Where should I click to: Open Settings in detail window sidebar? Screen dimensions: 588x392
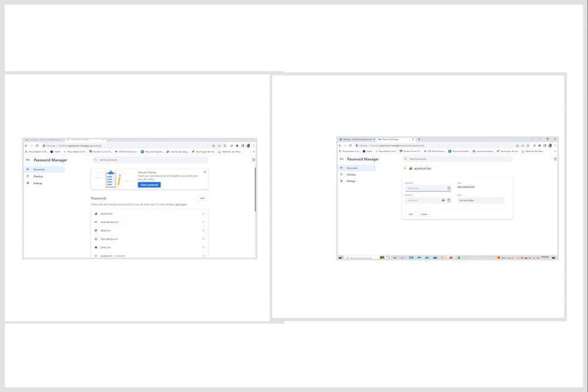click(x=350, y=181)
